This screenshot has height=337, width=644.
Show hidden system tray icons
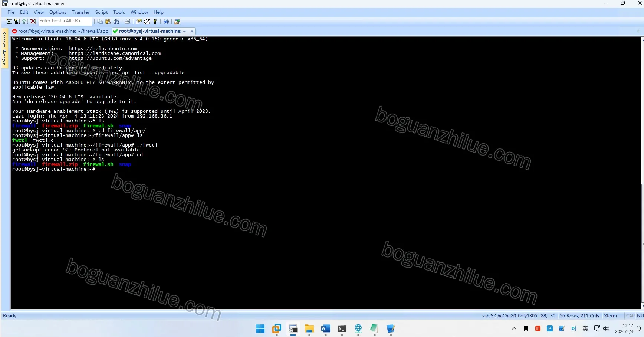coord(514,328)
